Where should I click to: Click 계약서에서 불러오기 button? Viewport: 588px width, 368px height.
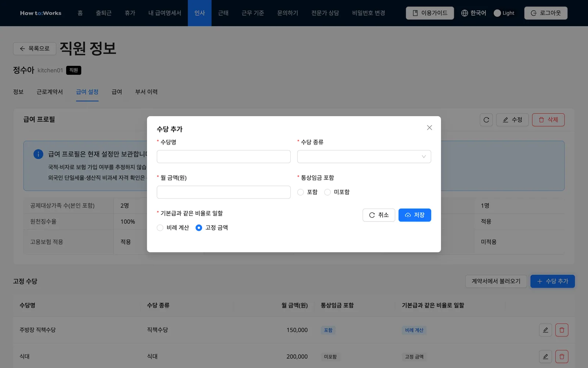pos(496,281)
